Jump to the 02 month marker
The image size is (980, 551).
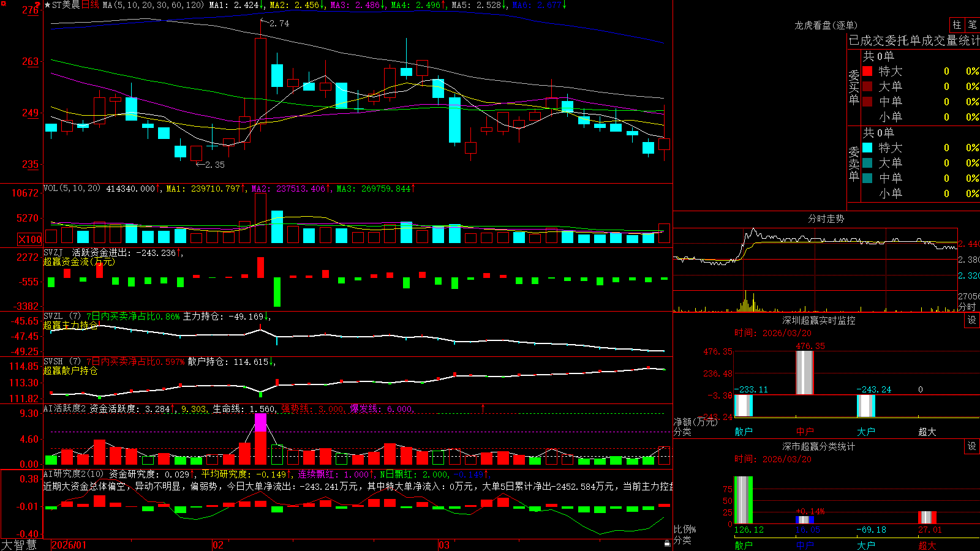pos(218,545)
